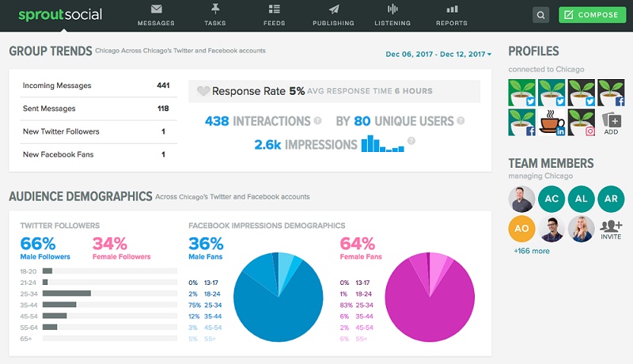Click the blue Male Fans pie chart

point(279,298)
